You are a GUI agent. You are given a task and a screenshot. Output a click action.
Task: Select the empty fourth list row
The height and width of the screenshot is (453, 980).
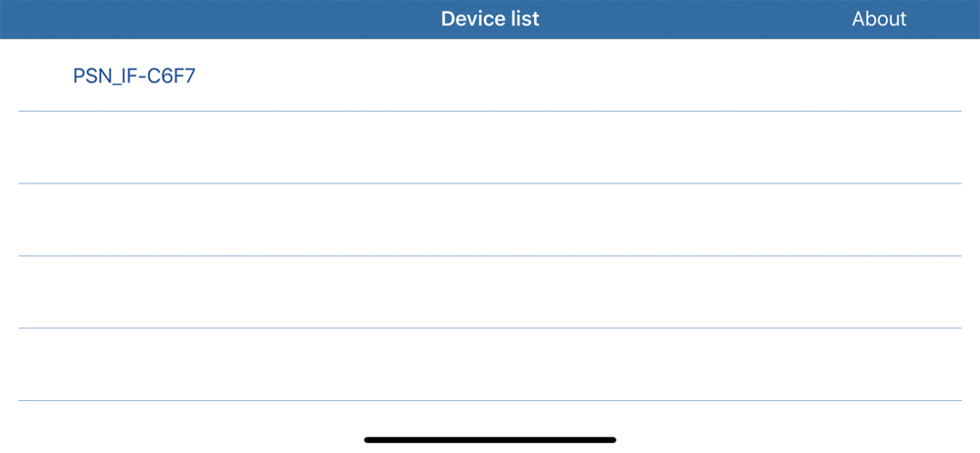490,292
